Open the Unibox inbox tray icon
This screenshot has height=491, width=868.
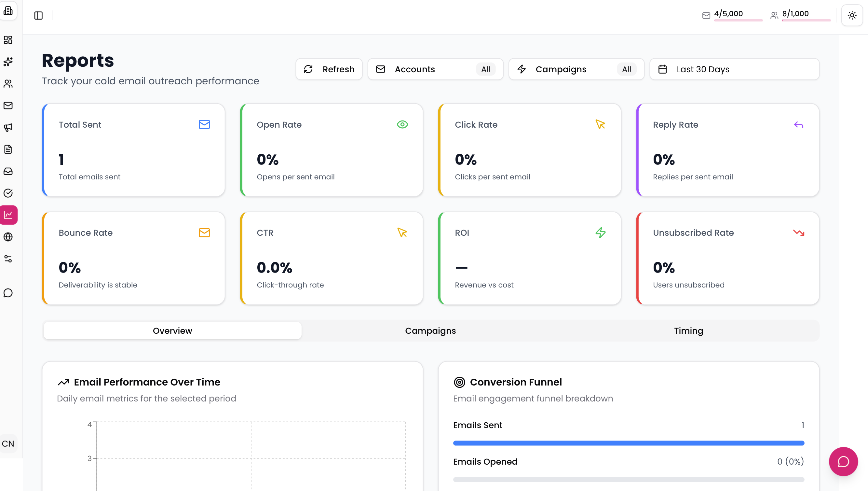point(8,171)
